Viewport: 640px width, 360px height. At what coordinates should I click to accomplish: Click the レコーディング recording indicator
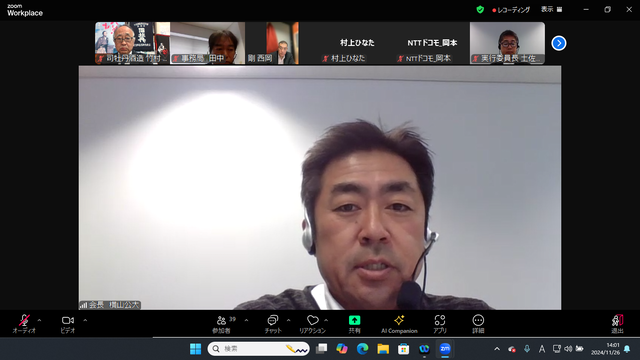coord(511,10)
